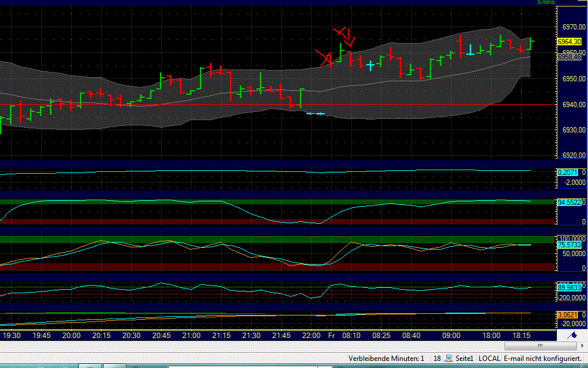Click the LOCAL connection status indicator
Viewport: 588px width, 368px height.
click(x=490, y=357)
